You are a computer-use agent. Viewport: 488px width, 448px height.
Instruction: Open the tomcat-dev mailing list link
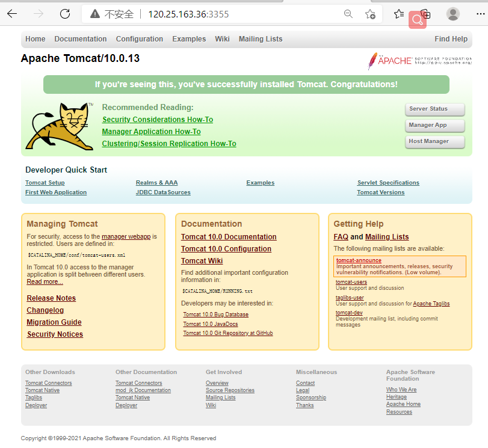click(x=349, y=313)
